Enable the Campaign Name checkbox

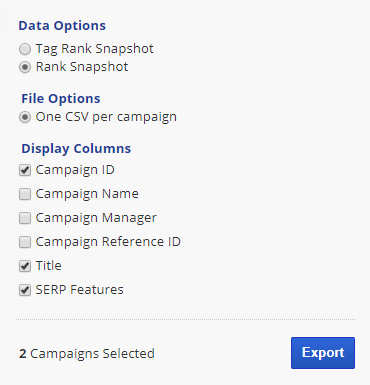pos(25,194)
